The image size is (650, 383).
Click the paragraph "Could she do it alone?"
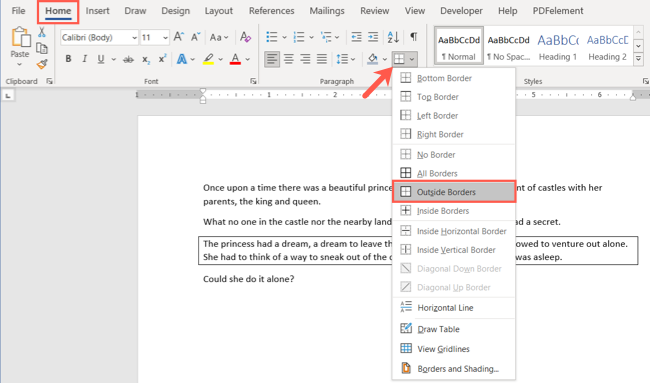(x=249, y=279)
